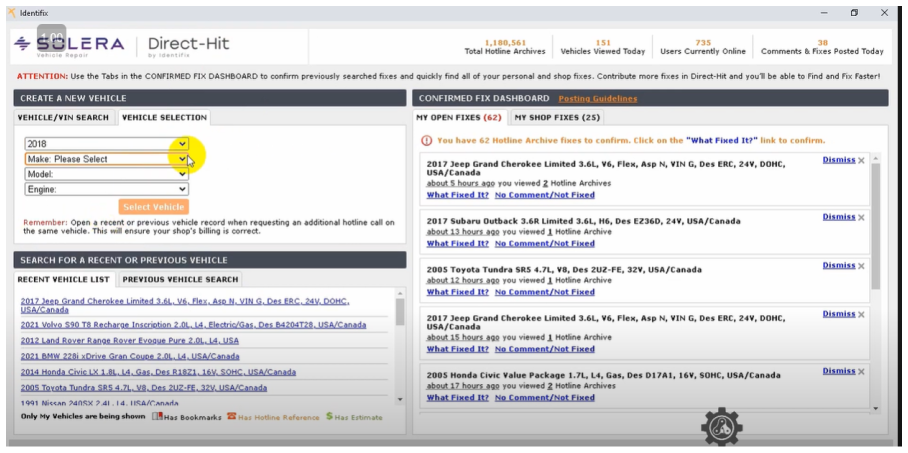
Task: Click No Comment/Not Fixed for Toyota Tundra
Action: point(544,292)
